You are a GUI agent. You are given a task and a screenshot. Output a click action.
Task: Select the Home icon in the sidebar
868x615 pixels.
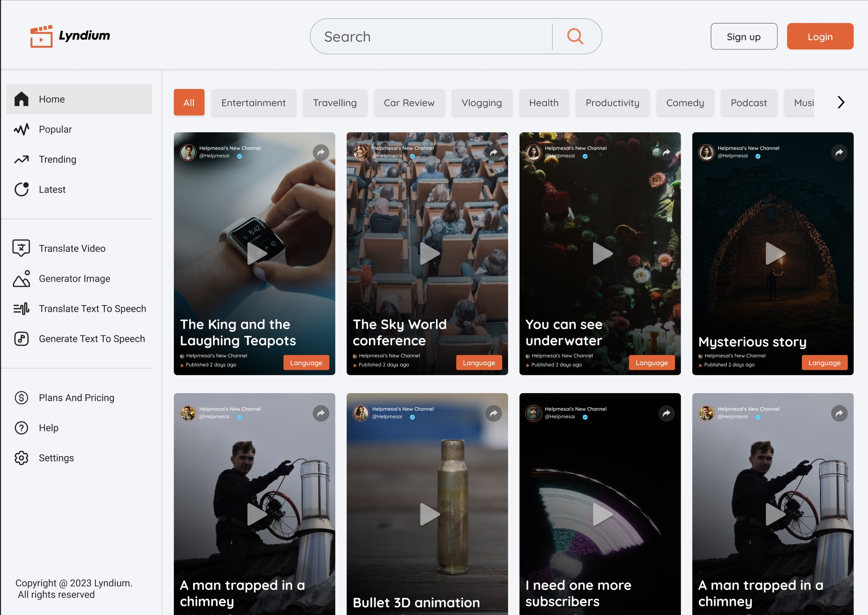click(21, 99)
